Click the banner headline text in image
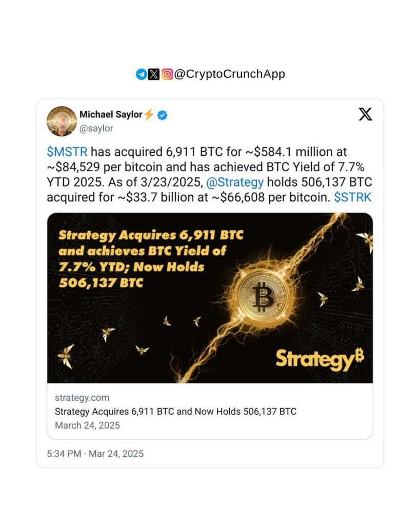The height and width of the screenshot is (525, 420). coord(151,259)
